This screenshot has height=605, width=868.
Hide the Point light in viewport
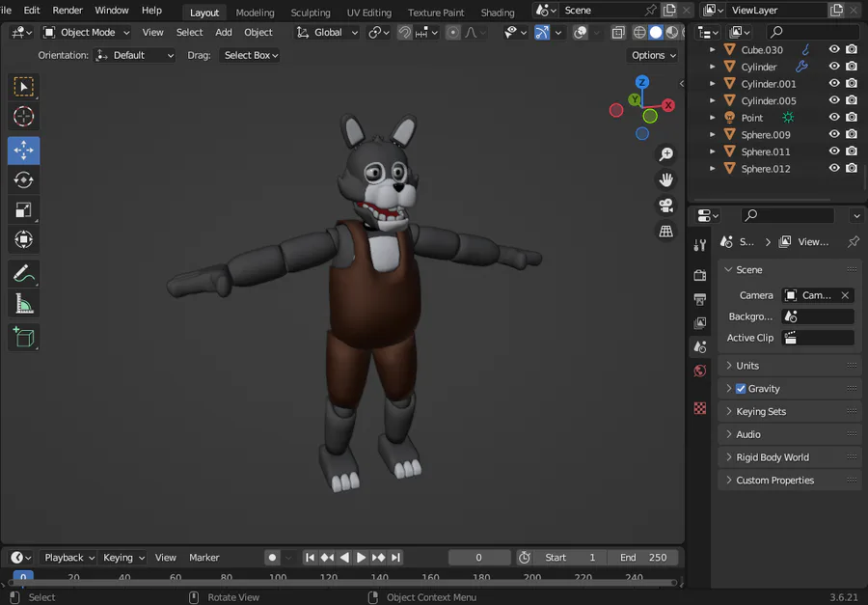834,117
